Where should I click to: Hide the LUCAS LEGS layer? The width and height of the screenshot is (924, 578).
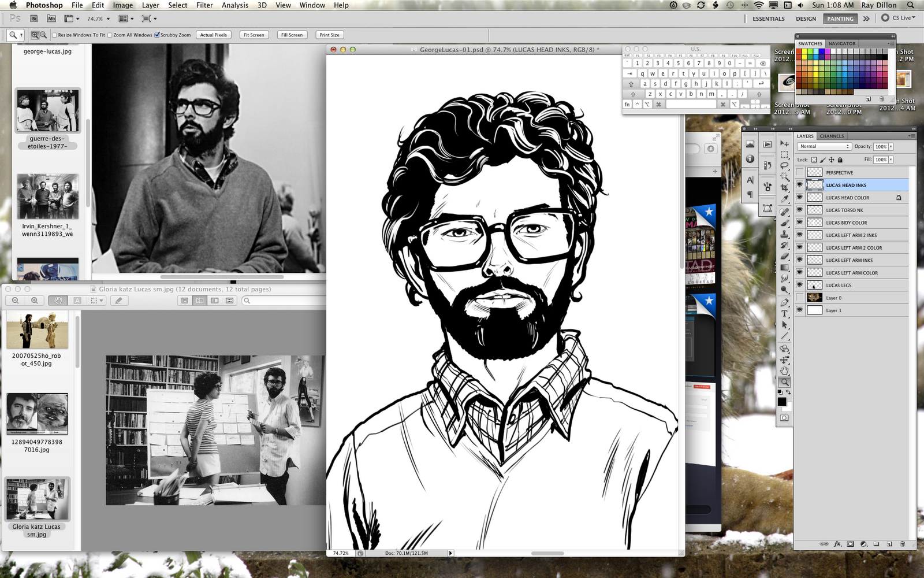coord(800,285)
